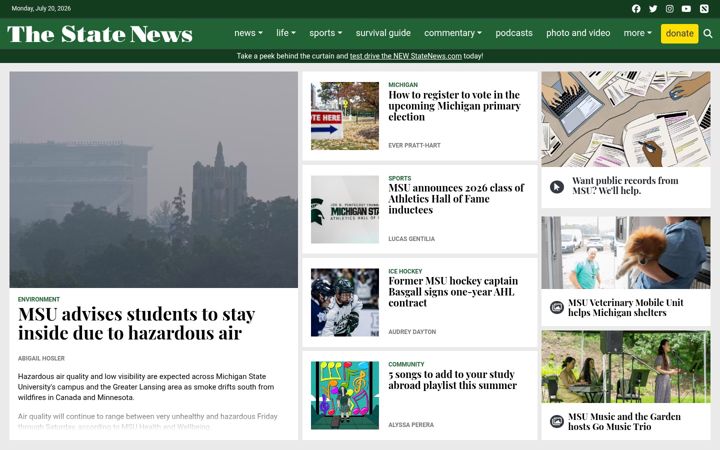Click author name Alyssa Perera
720x450 pixels.
pos(411,425)
